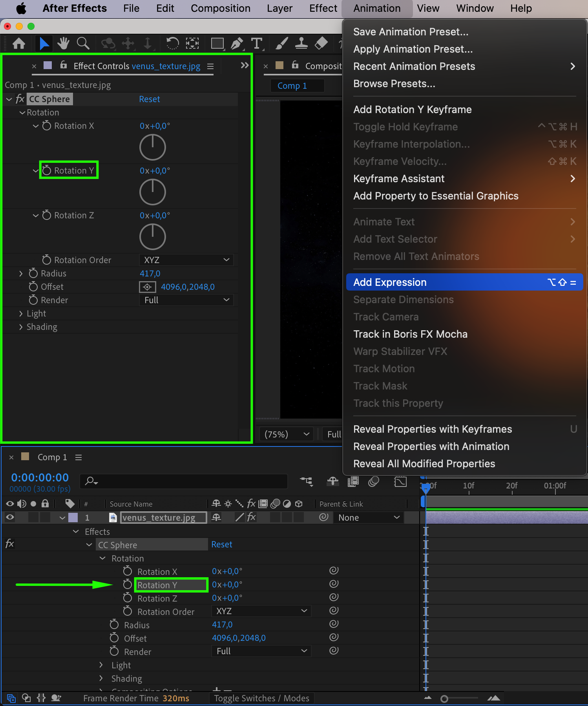Screen dimensions: 588x706
Task: Expand the Light property group in Effect Controls
Action: pos(21,313)
